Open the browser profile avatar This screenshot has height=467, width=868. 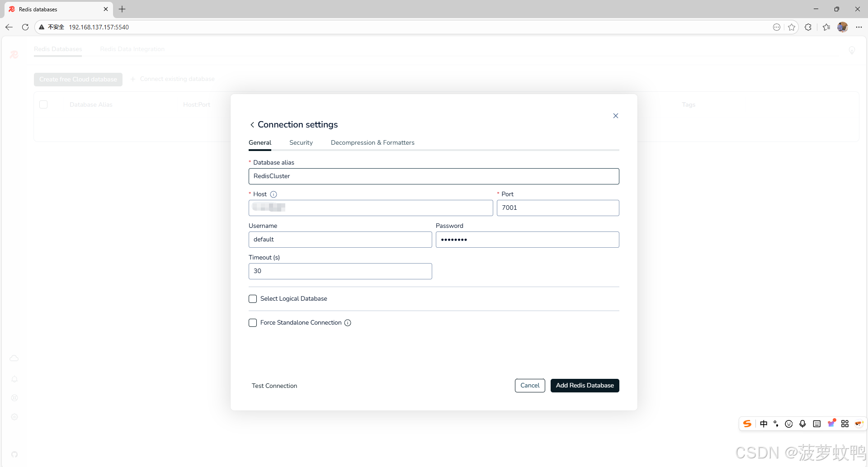point(842,27)
